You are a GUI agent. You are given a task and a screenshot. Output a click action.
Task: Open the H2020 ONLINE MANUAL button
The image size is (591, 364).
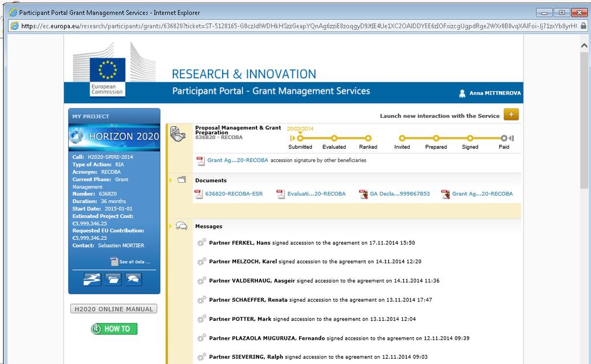coord(114,309)
